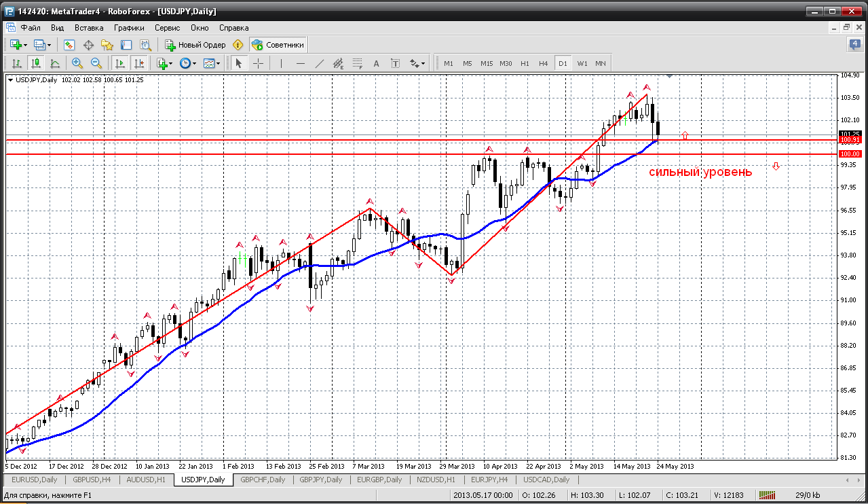868x504 pixels.
Task: Zoom out on the chart
Action: (96, 63)
